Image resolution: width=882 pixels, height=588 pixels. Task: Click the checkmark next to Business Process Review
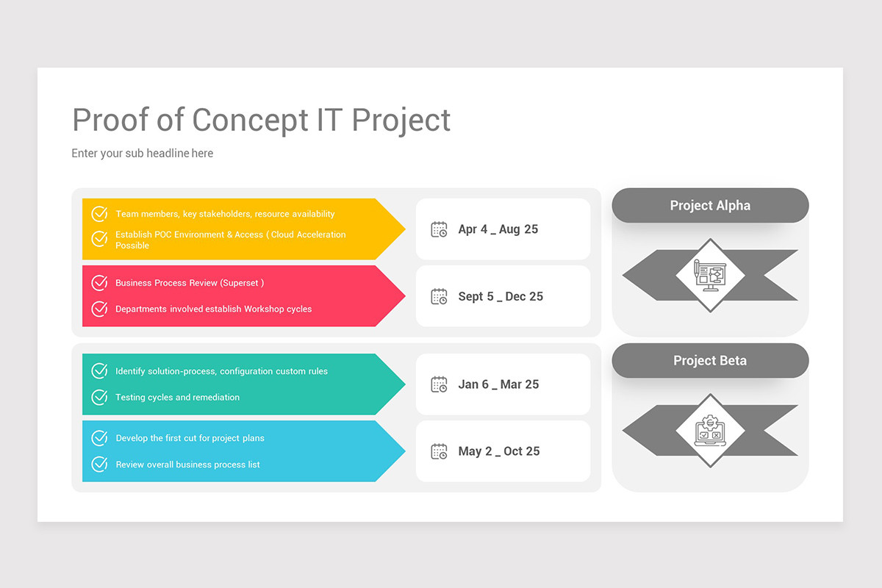(99, 283)
